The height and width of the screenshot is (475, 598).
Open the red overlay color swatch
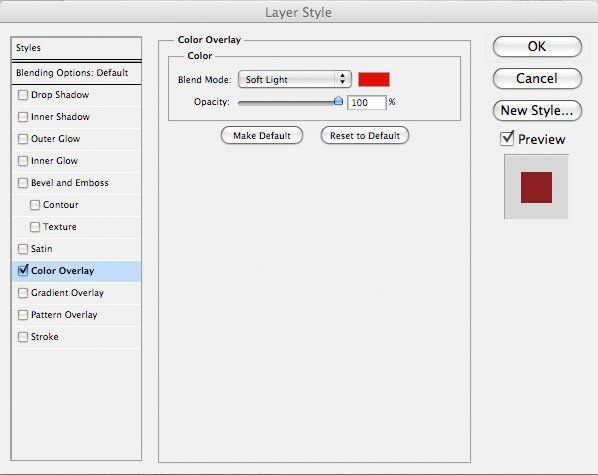374,79
